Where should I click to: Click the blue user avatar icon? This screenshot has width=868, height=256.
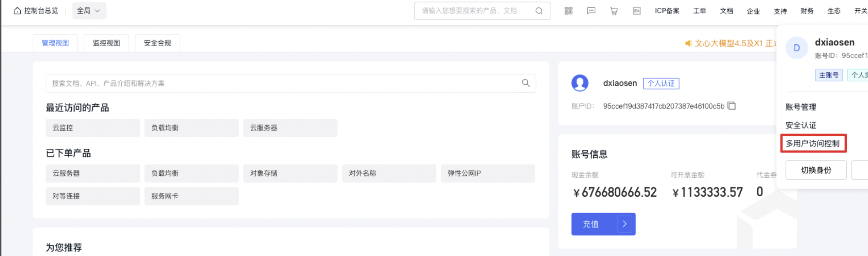click(x=580, y=83)
